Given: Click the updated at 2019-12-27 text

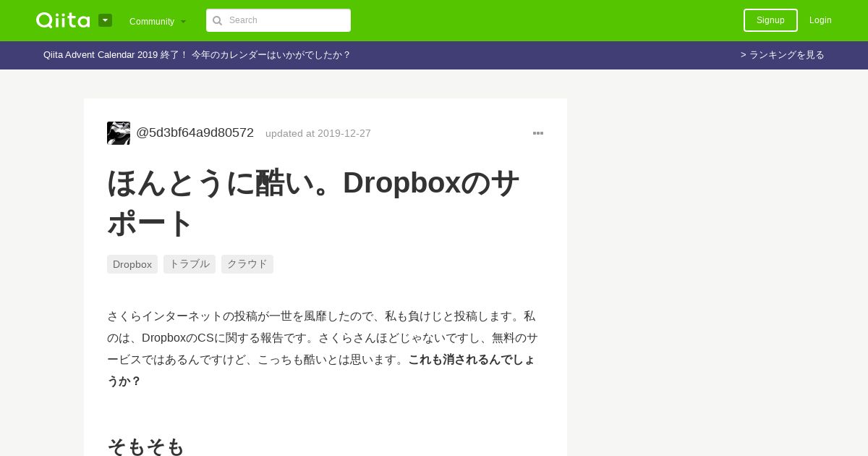Looking at the screenshot, I should pos(318,133).
